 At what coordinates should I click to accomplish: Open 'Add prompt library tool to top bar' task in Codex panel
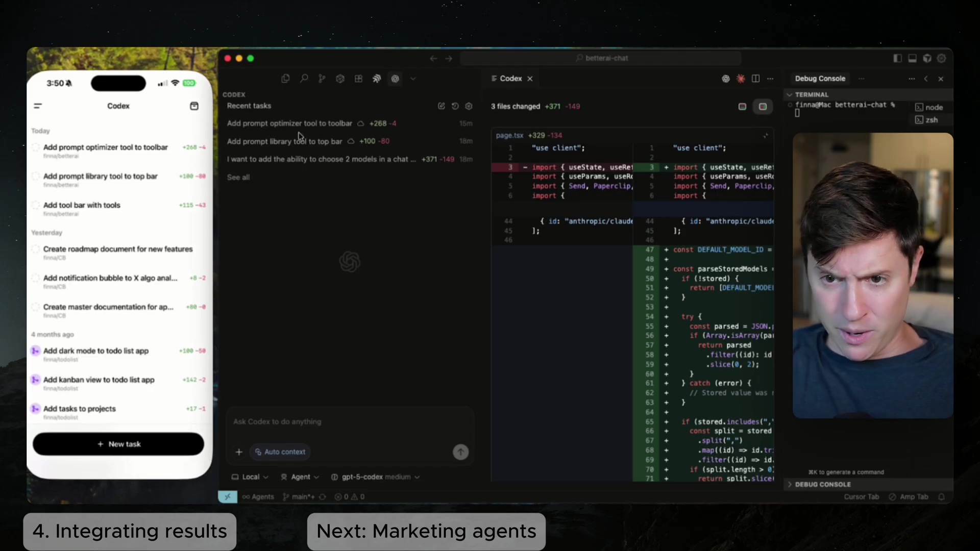point(350,141)
